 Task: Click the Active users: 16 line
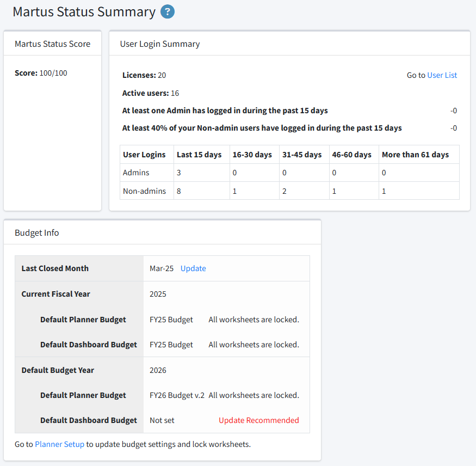pyautogui.click(x=151, y=93)
